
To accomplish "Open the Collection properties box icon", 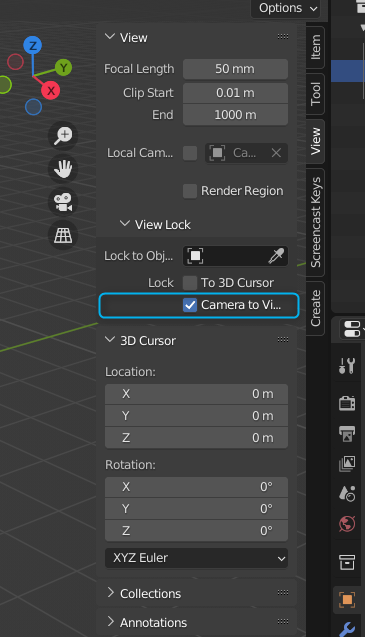I will click(347, 562).
